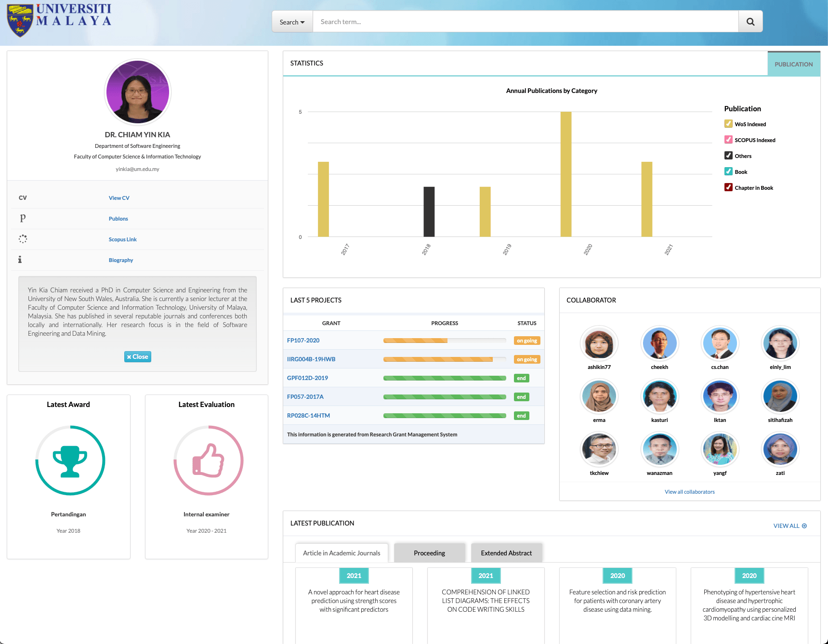Click the Biography info icon

tap(20, 260)
